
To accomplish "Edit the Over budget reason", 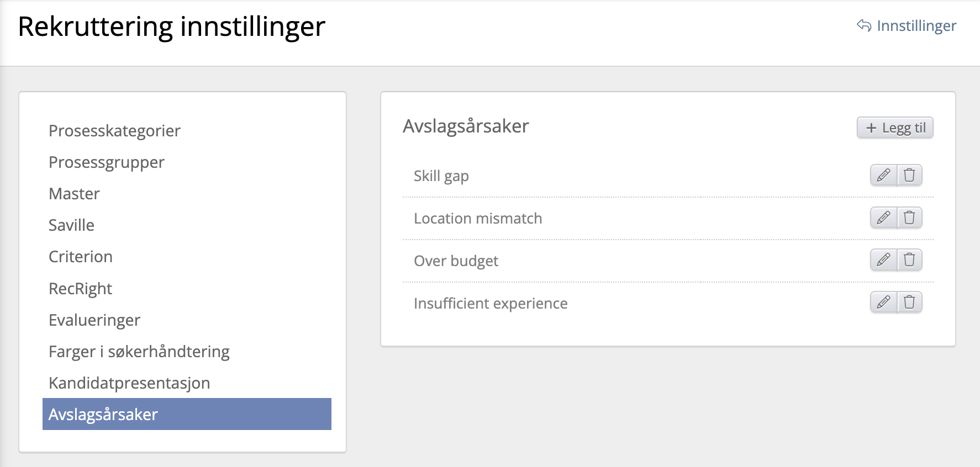I will 883,260.
